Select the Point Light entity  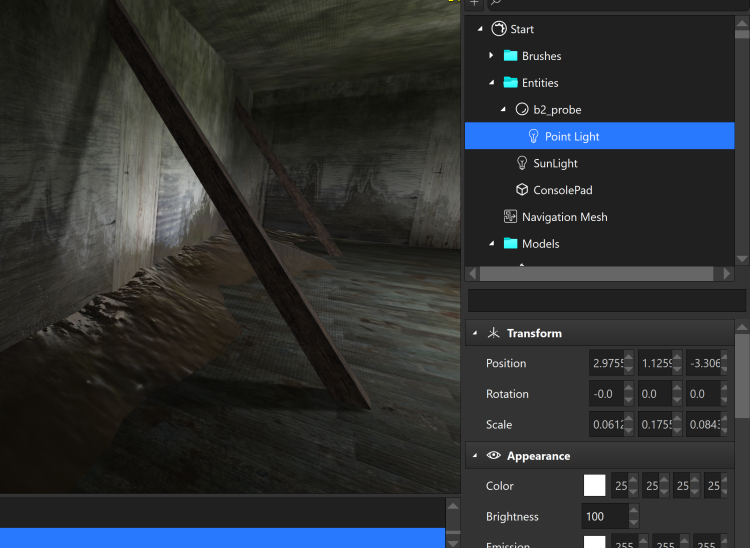coord(571,136)
